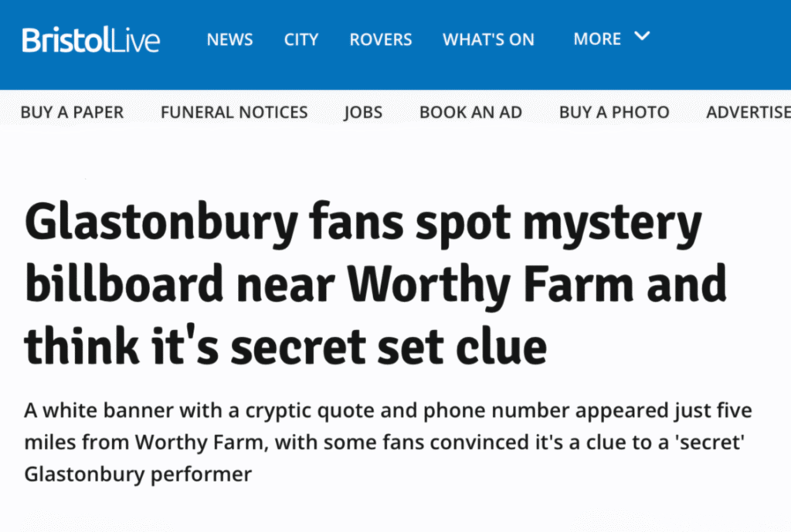
Task: Click the BUY A PAPER link
Action: tap(72, 112)
